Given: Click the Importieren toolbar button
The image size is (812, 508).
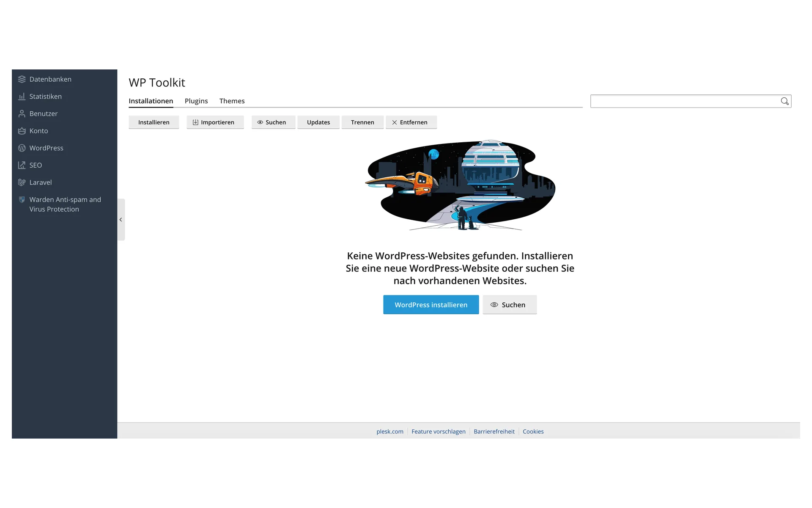Looking at the screenshot, I should coord(215,122).
